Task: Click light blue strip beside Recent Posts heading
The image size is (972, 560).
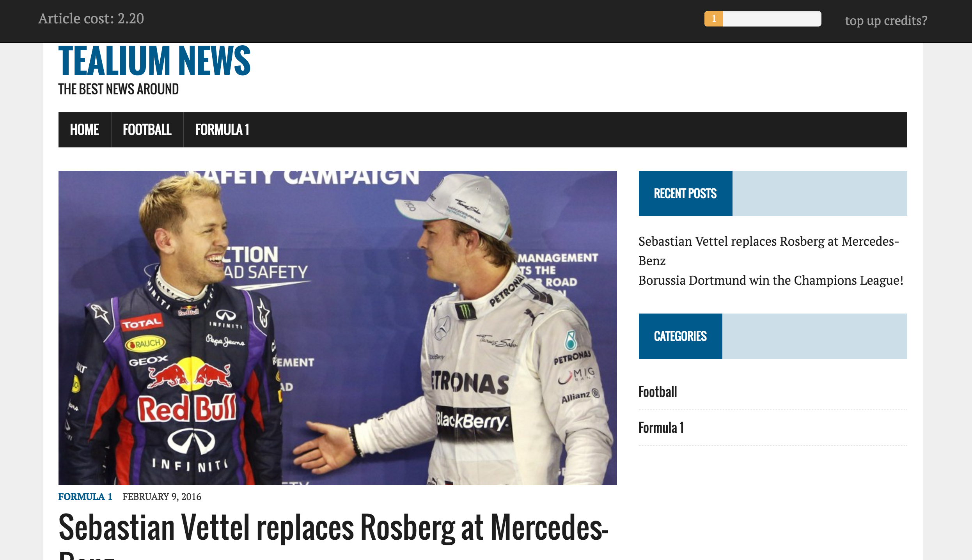Action: (x=819, y=193)
